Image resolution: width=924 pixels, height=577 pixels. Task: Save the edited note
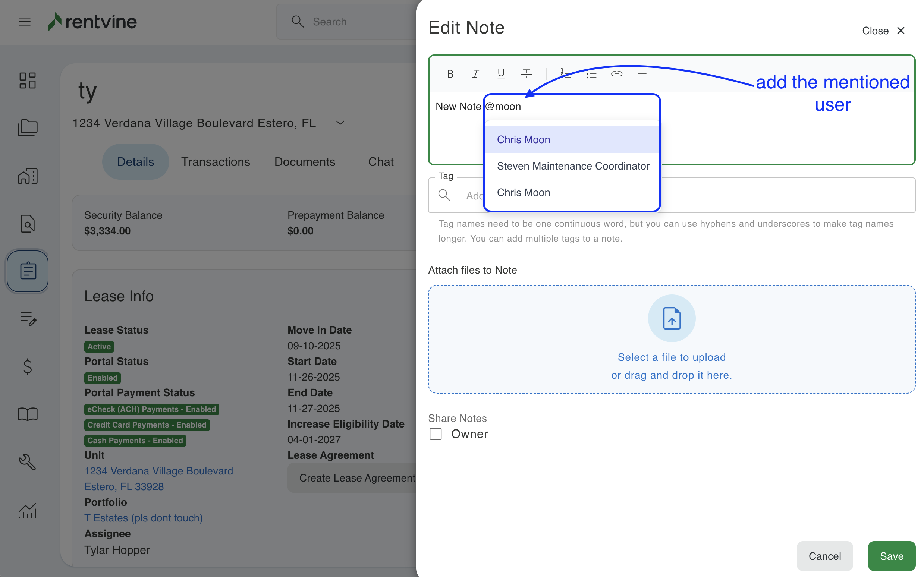coord(891,556)
